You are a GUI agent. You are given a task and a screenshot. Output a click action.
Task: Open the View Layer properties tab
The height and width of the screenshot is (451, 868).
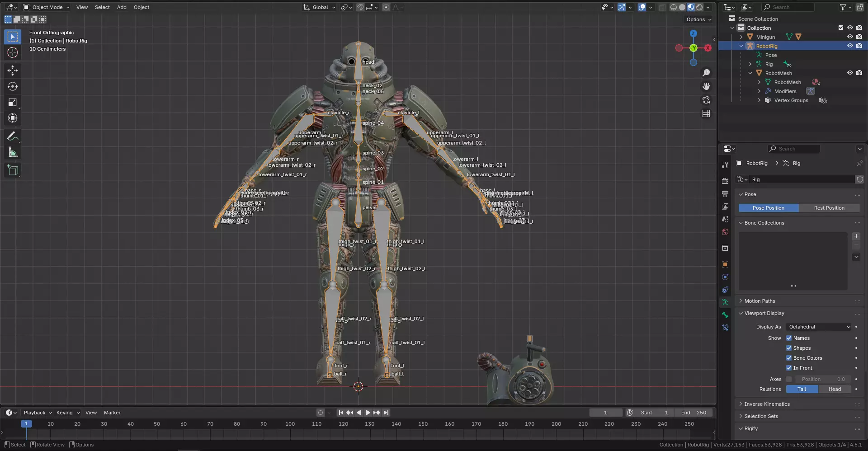click(725, 206)
